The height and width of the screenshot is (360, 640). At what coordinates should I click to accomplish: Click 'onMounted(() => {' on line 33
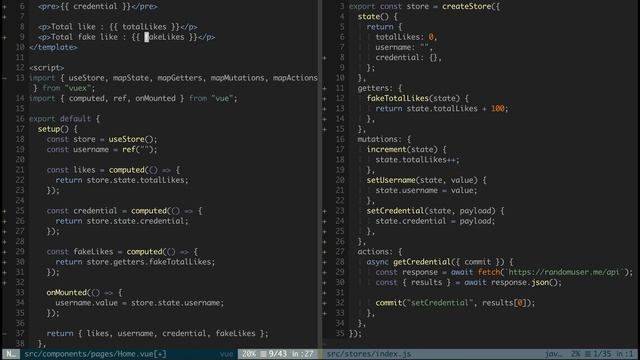(x=84, y=292)
